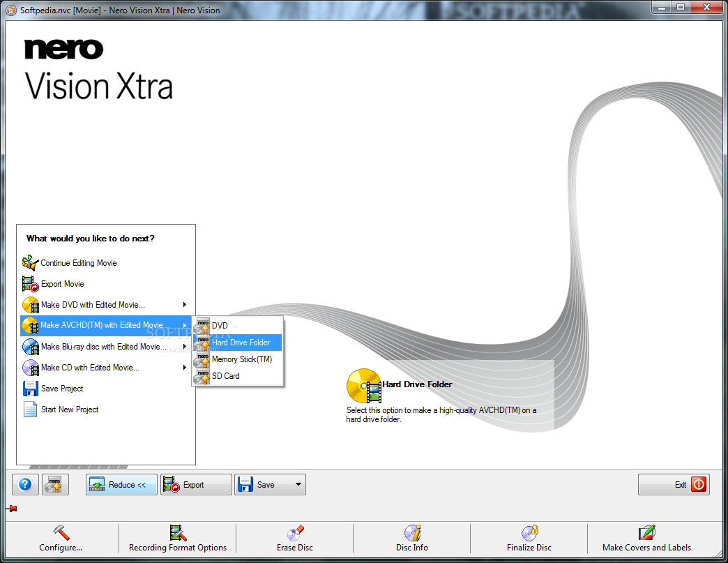Expand the Make DVD with Edited Movie submenu arrow
The height and width of the screenshot is (563, 728).
pos(185,305)
